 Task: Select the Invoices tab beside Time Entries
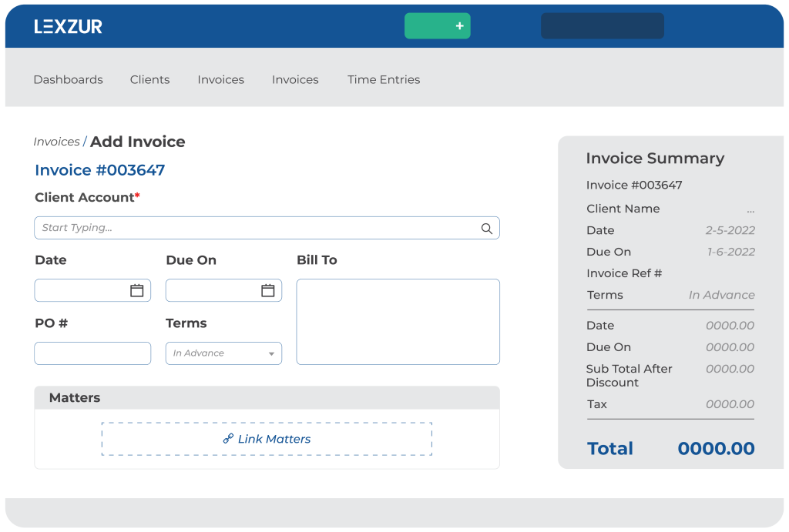pyautogui.click(x=295, y=79)
